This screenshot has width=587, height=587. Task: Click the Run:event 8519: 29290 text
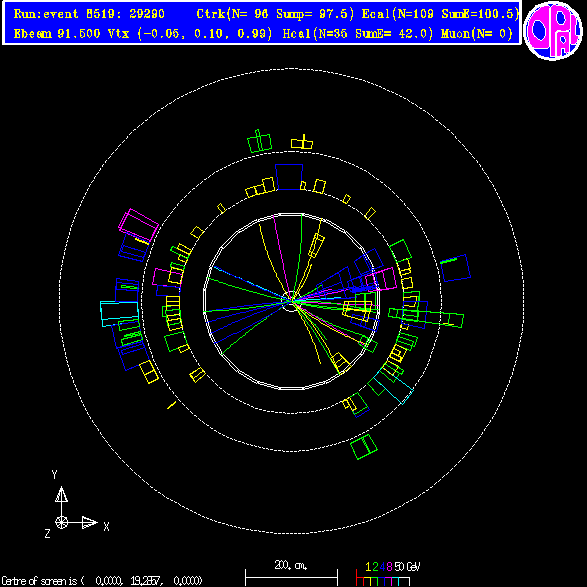(x=89, y=14)
